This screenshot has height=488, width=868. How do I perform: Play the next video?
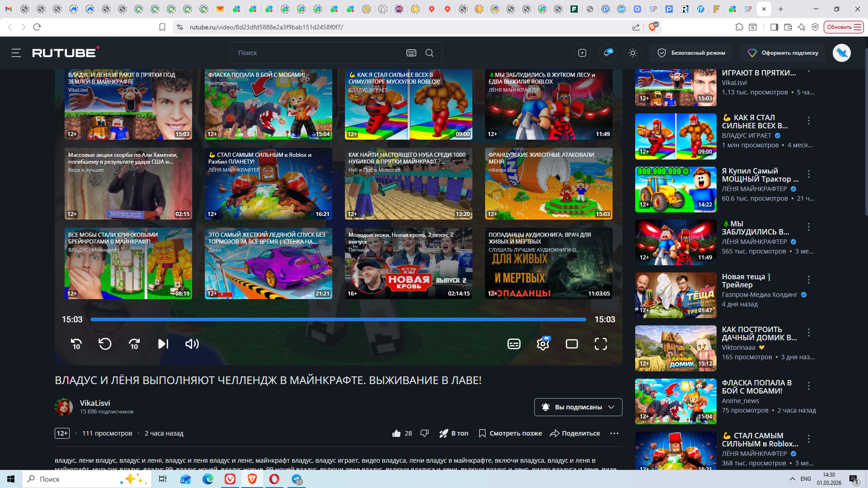tap(163, 344)
